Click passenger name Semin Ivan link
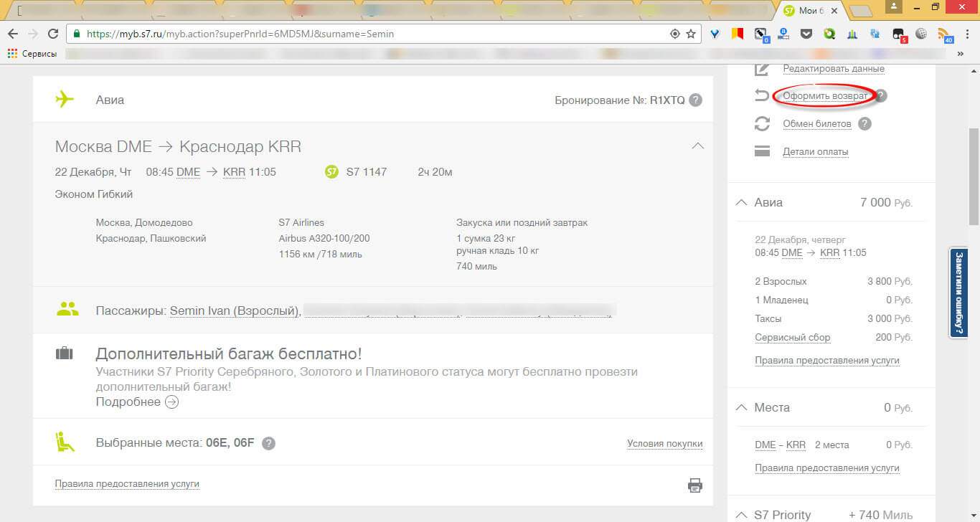Viewport: 980px width, 522px height. (x=234, y=311)
